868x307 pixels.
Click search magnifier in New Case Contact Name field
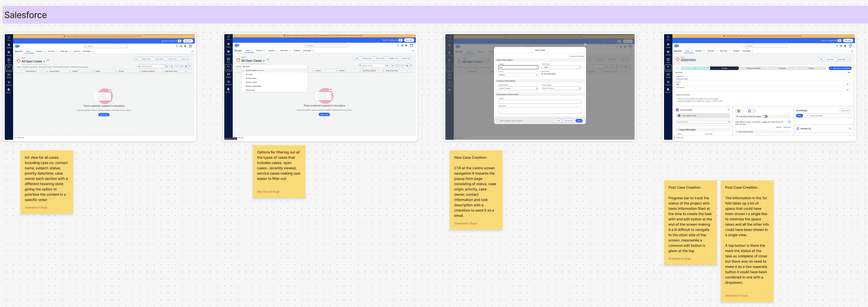[x=537, y=88]
